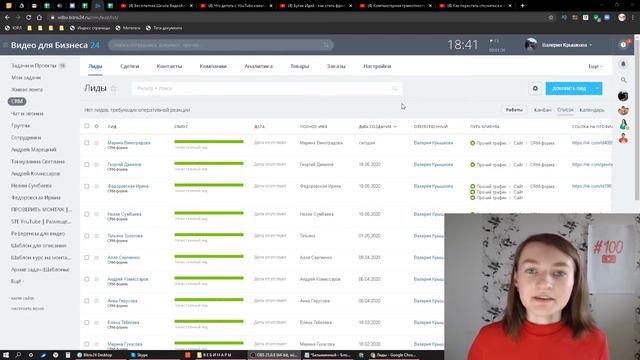Click the Добавить лид button
640x360 pixels.
(569, 88)
